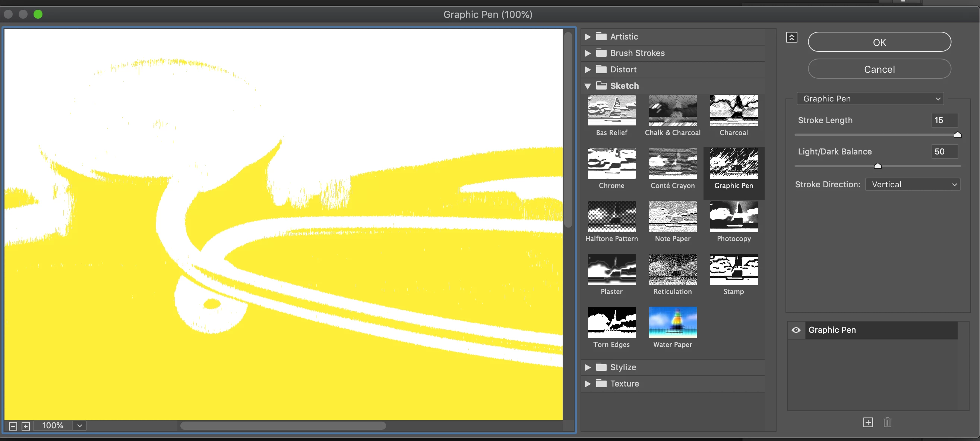Open the Stroke Direction dropdown
Viewport: 980px width, 441px height.
(912, 184)
